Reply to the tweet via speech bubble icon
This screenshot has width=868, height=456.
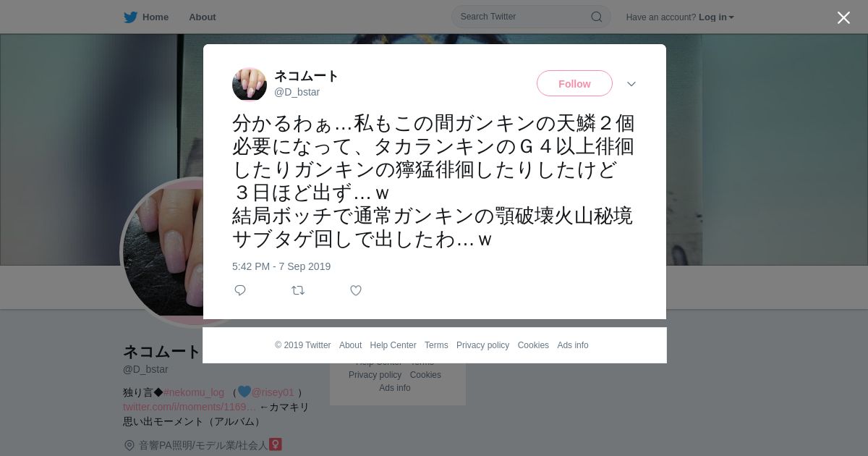[240, 290]
